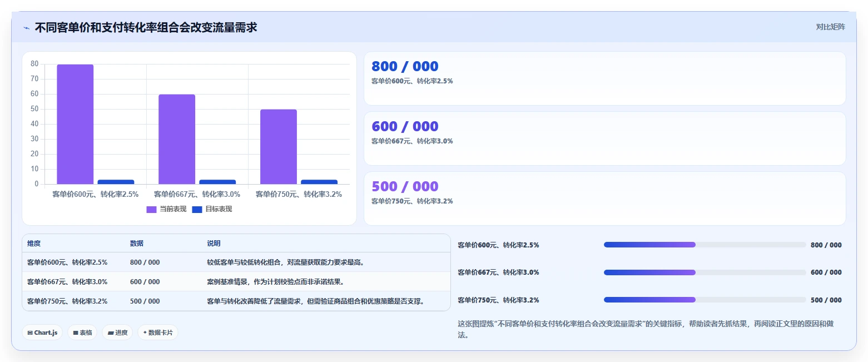868x362 pixels.
Task: Click progress label 客单价750元、转化率3.2%
Action: point(498,300)
